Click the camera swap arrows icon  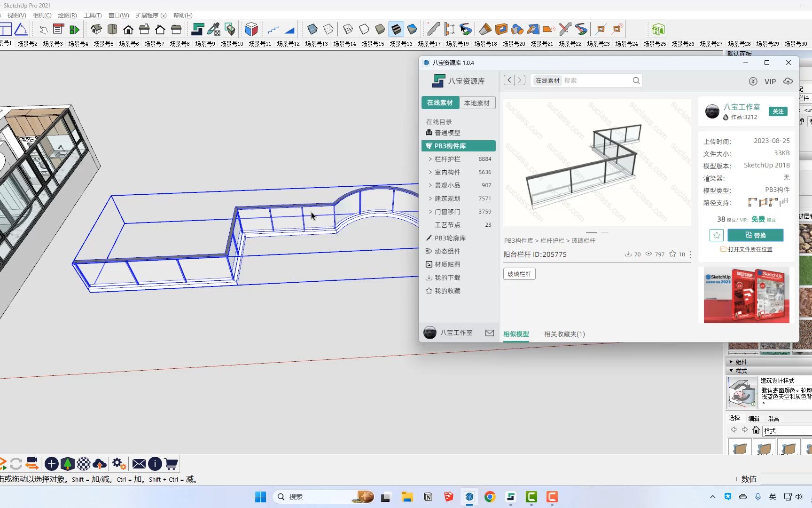click(32, 464)
